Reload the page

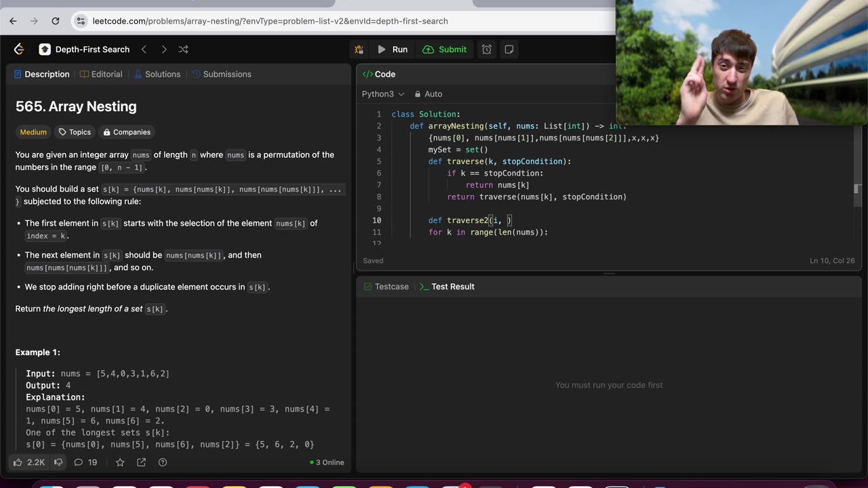tap(56, 21)
